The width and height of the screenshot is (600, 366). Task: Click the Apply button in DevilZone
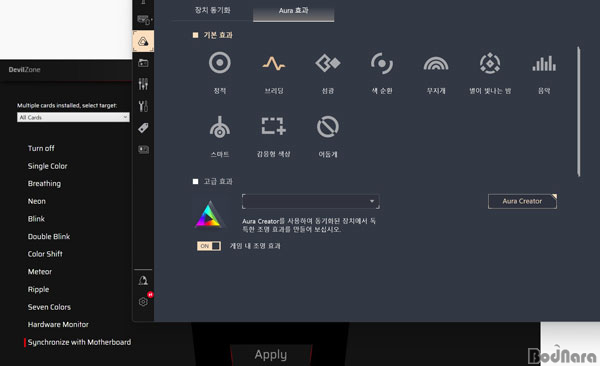[x=271, y=355]
